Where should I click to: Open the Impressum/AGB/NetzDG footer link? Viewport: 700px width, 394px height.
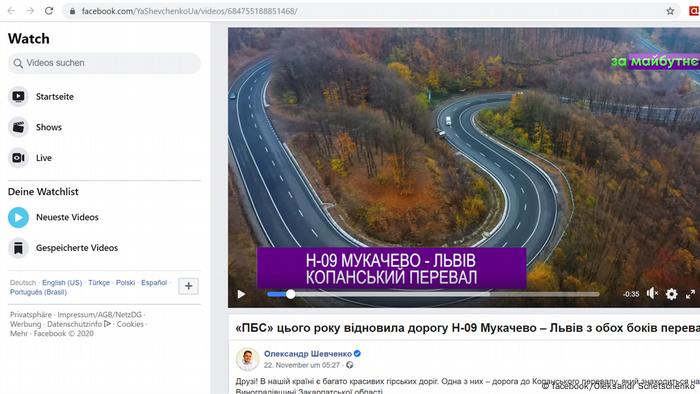tap(99, 315)
